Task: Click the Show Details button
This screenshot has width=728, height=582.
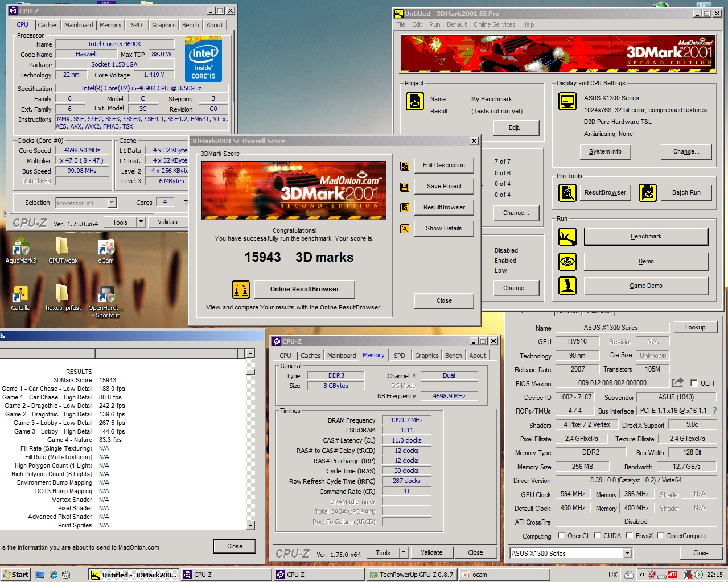Action: 444,229
